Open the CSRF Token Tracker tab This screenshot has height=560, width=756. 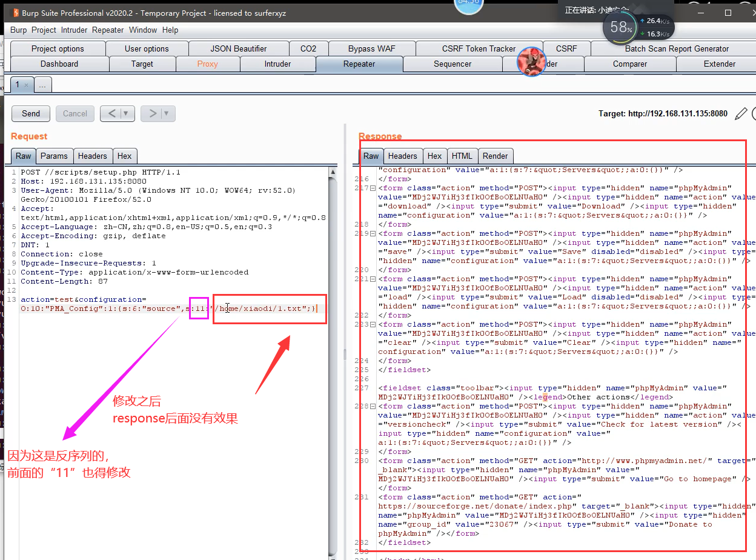(479, 48)
